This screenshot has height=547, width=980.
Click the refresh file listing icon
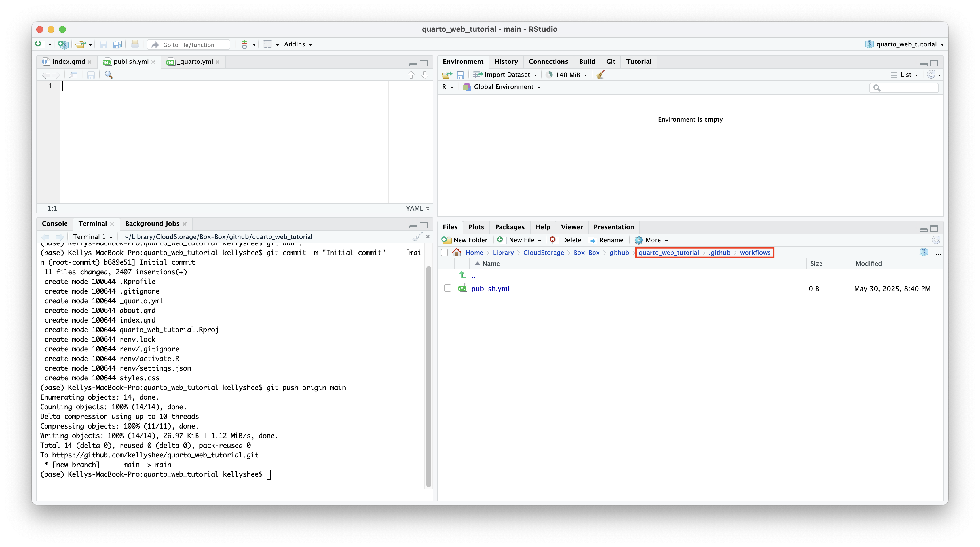(936, 240)
